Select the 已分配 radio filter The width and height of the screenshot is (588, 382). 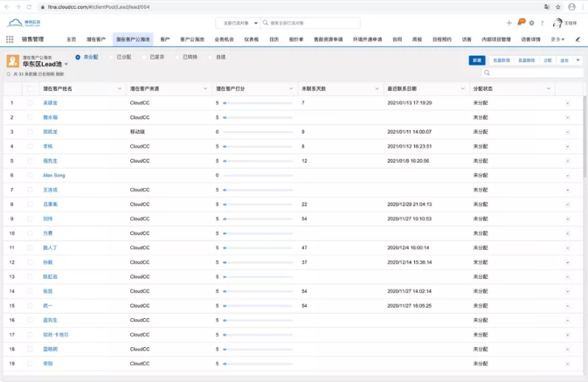(111, 58)
